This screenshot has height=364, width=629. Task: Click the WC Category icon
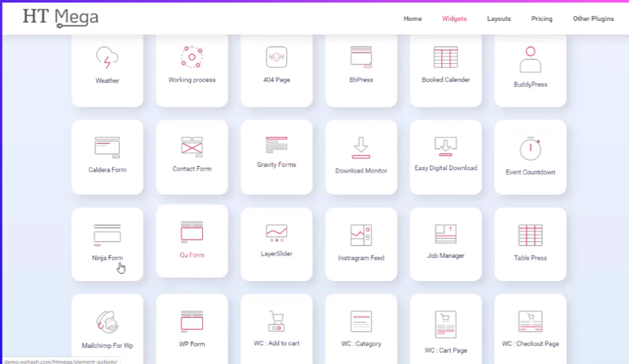point(361,321)
